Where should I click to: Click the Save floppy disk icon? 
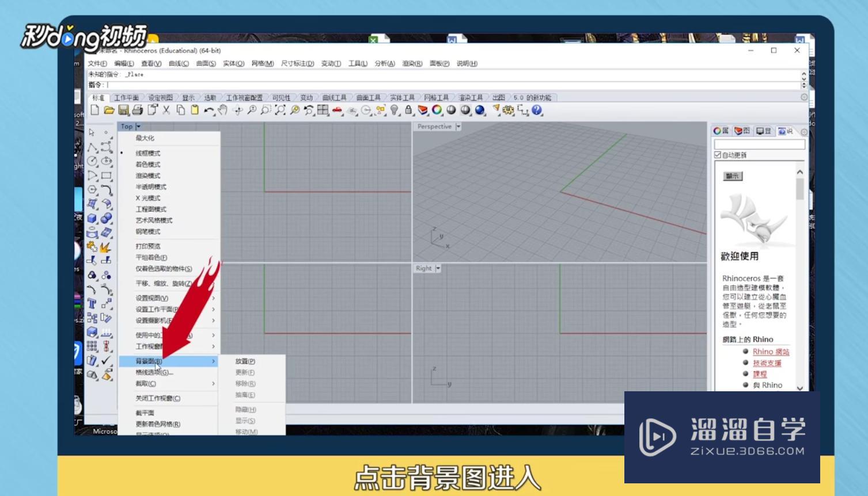tap(123, 110)
